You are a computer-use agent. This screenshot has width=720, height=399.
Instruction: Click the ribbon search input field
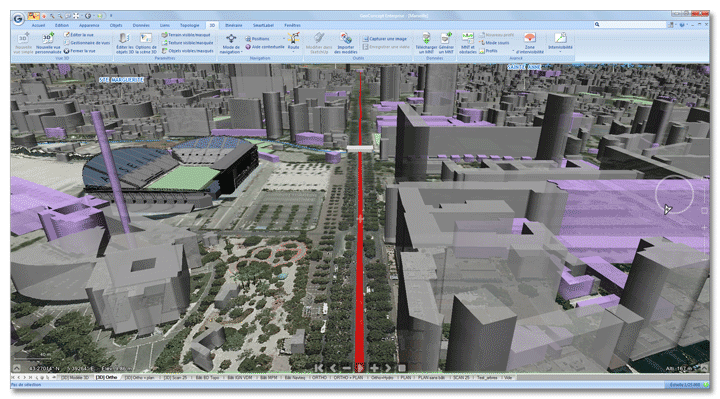click(x=630, y=25)
